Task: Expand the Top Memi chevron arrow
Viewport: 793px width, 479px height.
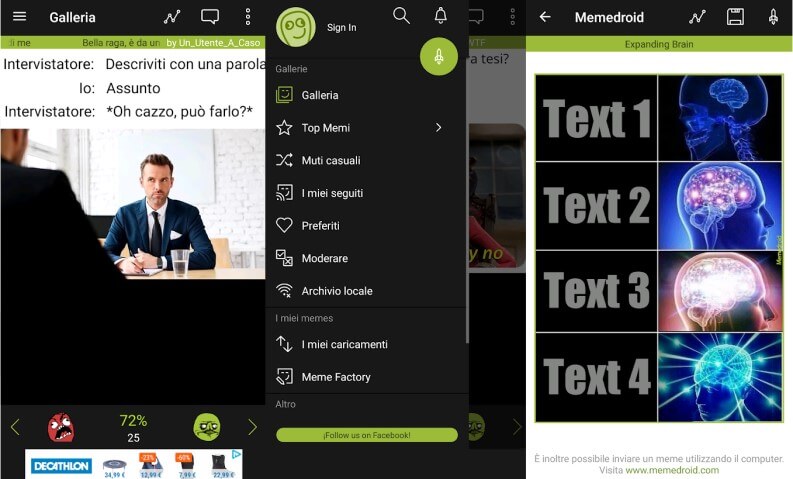Action: 438,127
